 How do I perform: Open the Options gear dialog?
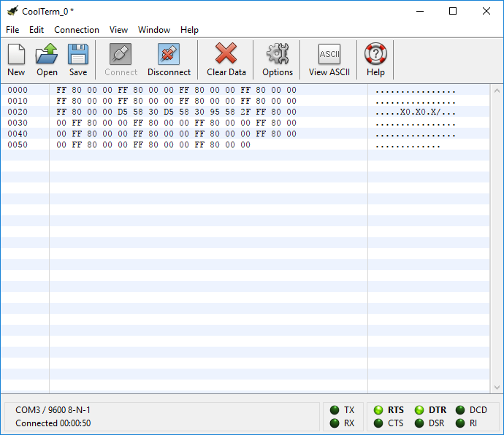(278, 60)
